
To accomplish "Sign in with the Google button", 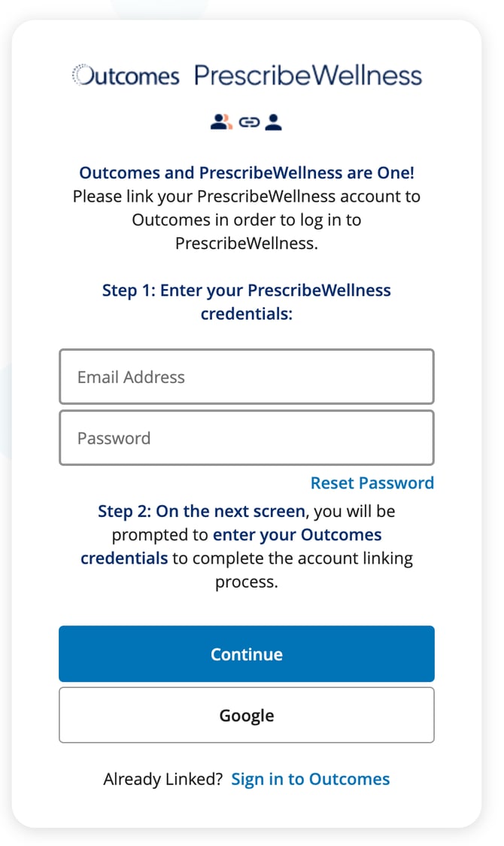I will [247, 715].
